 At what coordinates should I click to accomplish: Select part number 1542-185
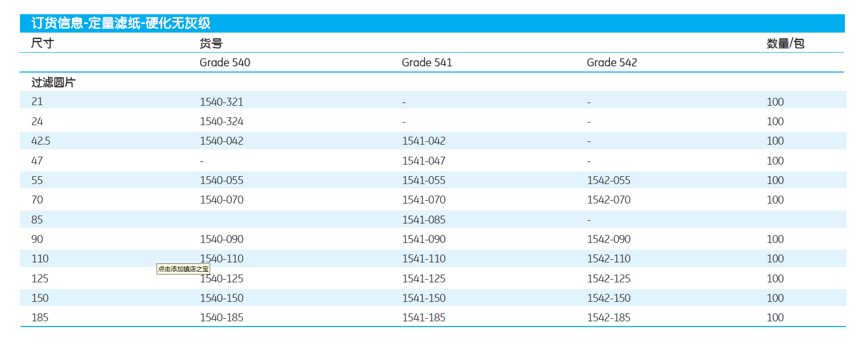point(609,318)
